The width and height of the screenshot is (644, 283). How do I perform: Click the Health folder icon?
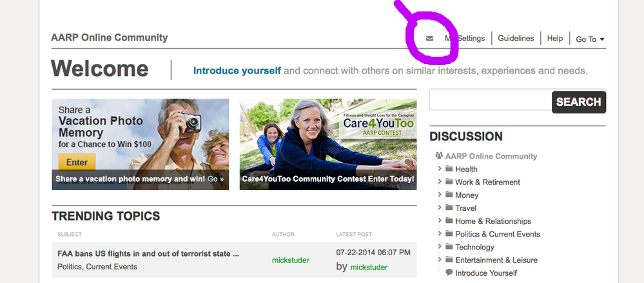click(x=449, y=169)
